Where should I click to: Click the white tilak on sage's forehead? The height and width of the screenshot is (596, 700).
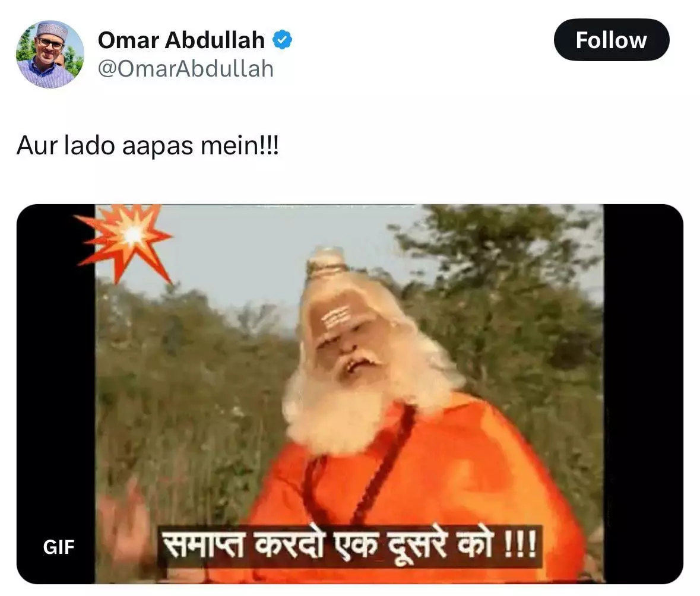(335, 317)
